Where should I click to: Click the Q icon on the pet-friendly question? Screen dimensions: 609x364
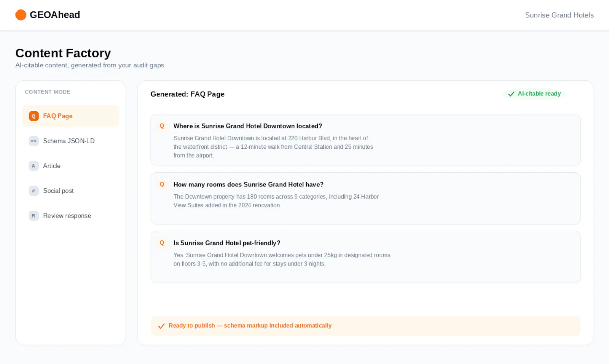162,243
